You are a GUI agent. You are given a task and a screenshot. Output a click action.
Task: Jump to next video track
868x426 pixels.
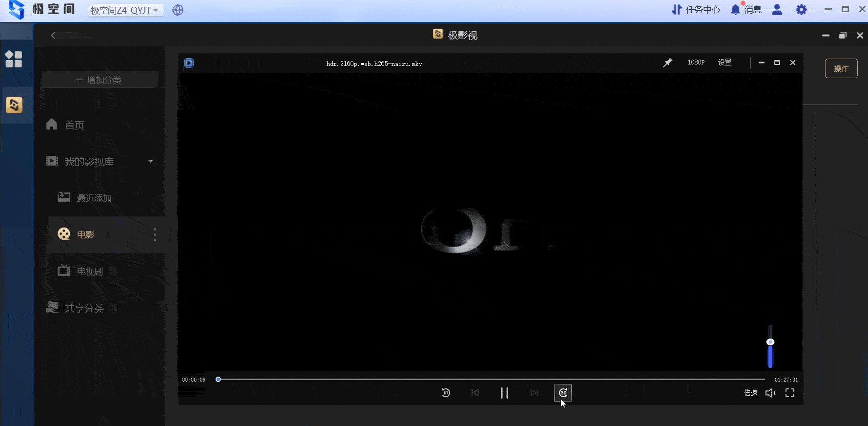pos(534,393)
